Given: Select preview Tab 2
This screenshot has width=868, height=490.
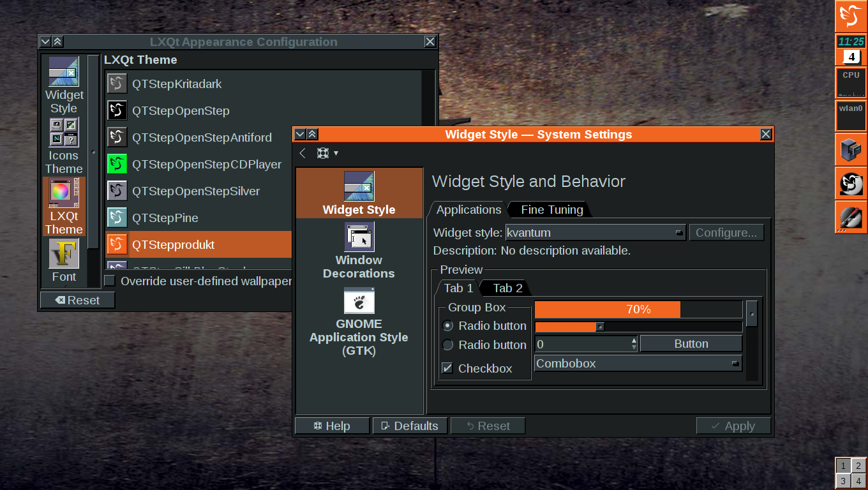Looking at the screenshot, I should click(x=507, y=288).
